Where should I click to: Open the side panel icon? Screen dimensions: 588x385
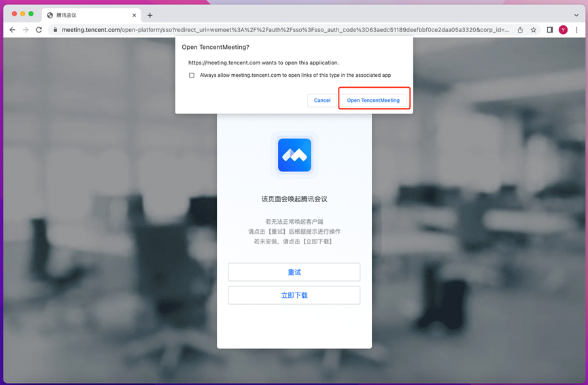(x=550, y=30)
